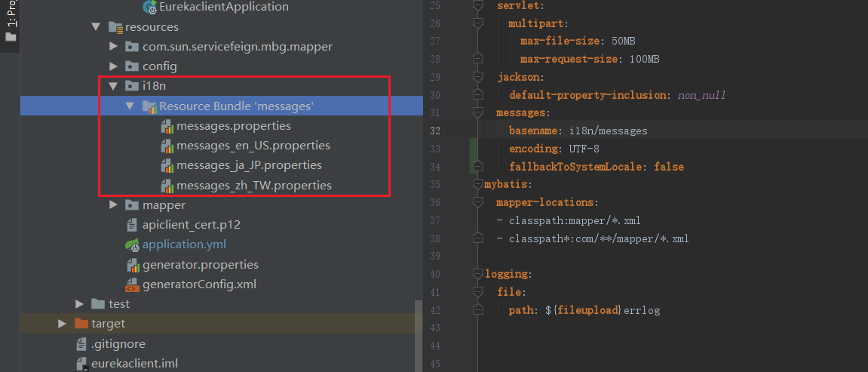Click the resources folder icon
This screenshot has height=372, width=868.
pos(115,27)
